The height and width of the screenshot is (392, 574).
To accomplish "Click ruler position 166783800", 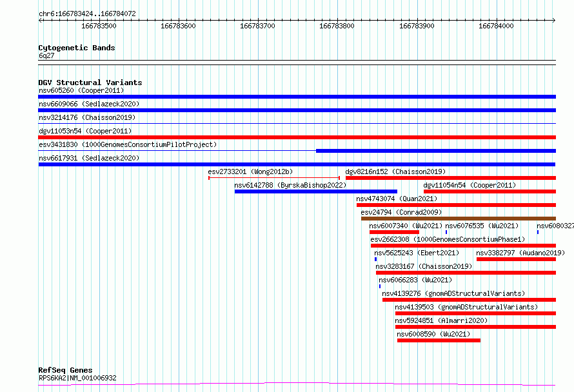I will [x=337, y=26].
